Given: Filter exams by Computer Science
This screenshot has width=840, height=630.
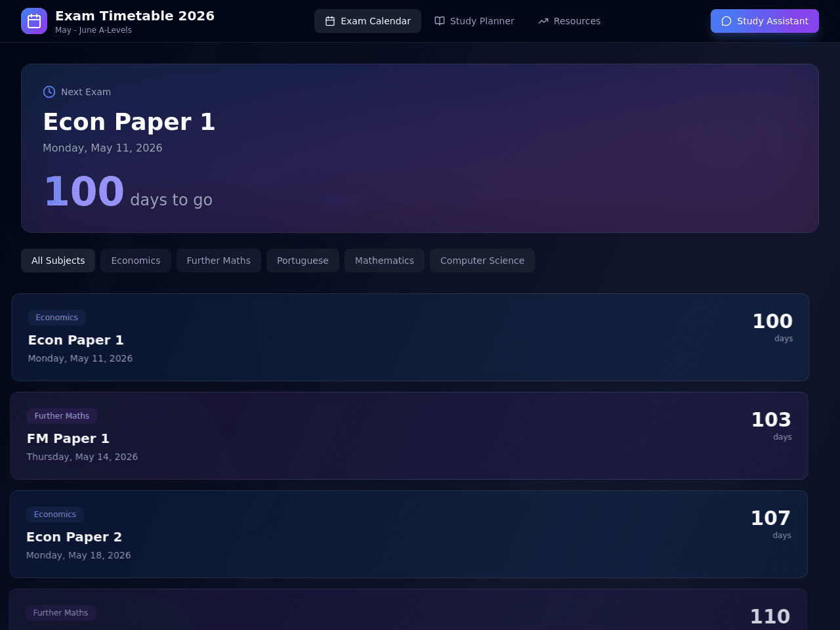Looking at the screenshot, I should click(482, 261).
